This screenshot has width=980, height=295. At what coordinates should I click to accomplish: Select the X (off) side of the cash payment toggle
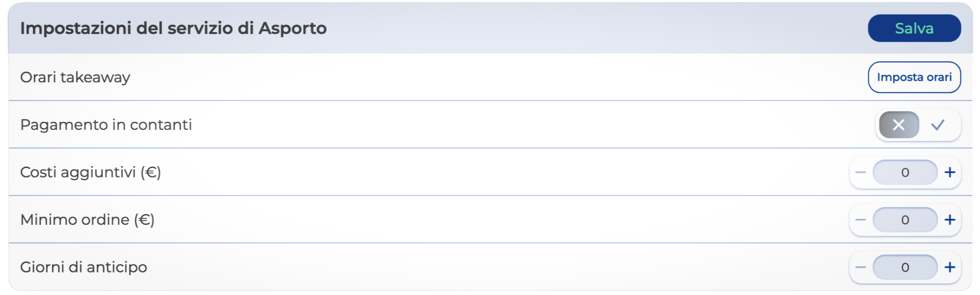[899, 125]
